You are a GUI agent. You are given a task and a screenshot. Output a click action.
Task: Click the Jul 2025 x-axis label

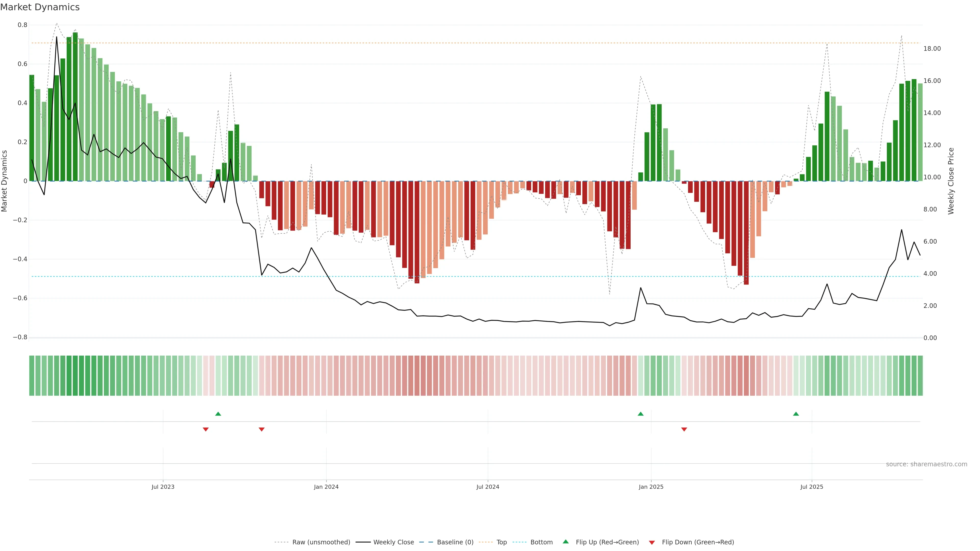812,487
